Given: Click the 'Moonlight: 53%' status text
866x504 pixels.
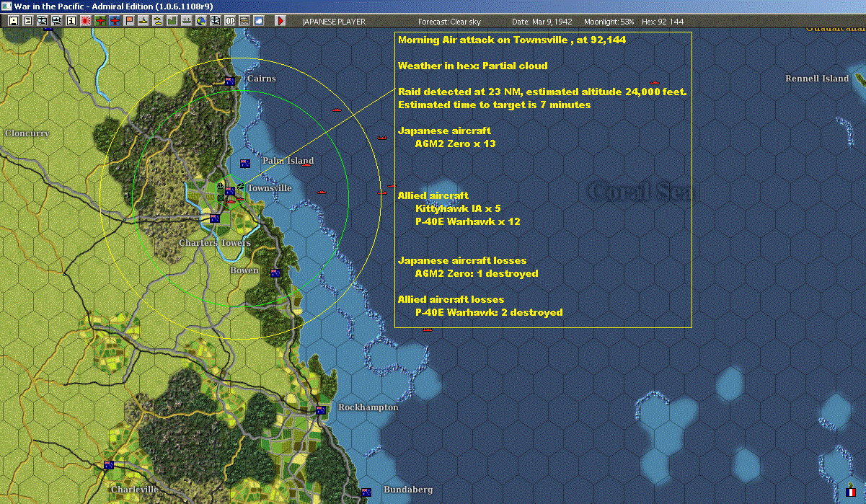Looking at the screenshot, I should (x=611, y=22).
